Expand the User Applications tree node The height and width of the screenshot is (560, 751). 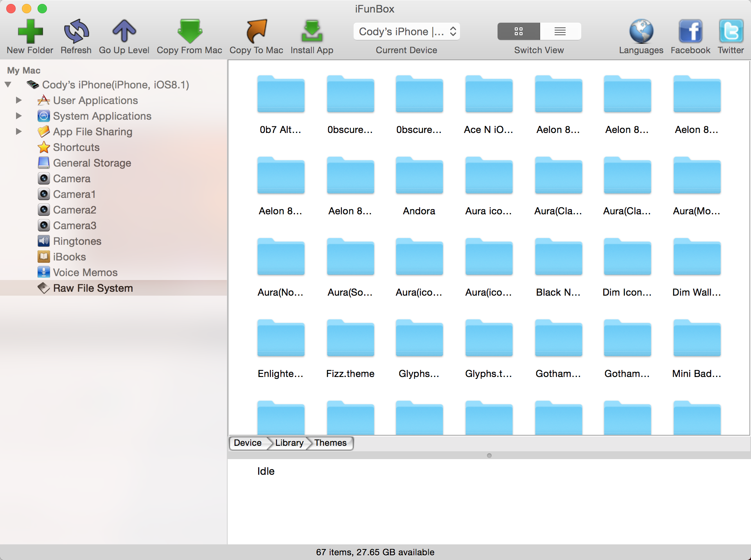pyautogui.click(x=18, y=100)
